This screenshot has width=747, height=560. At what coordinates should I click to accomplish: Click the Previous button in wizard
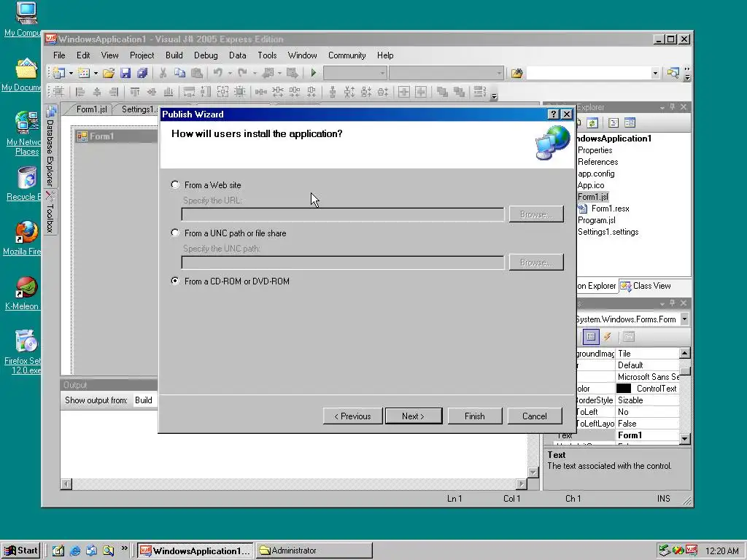tap(352, 416)
